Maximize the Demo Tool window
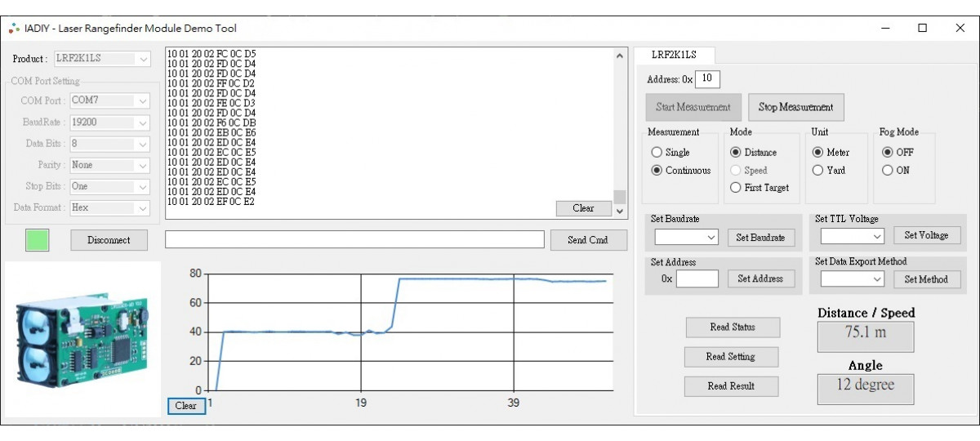Screen dimensions: 980x441 tap(922, 28)
